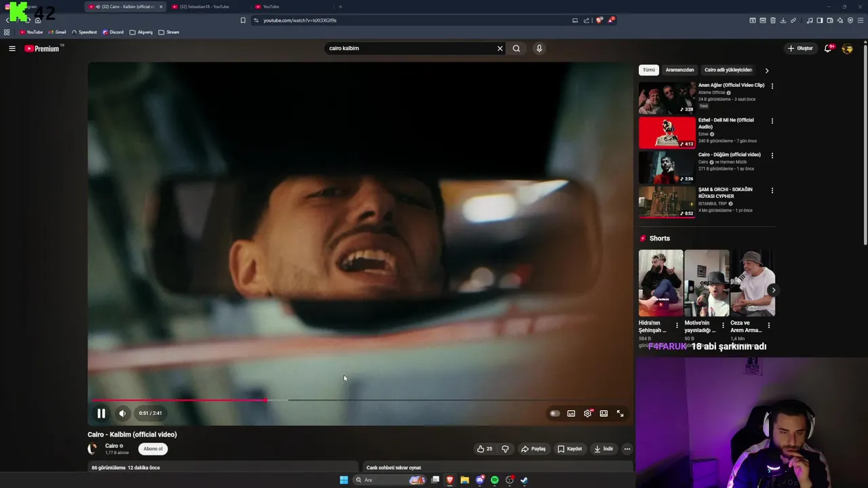Open options for the 'Hidra'nın Şehinşah' short
Image resolution: width=868 pixels, height=488 pixels.
pos(677,325)
